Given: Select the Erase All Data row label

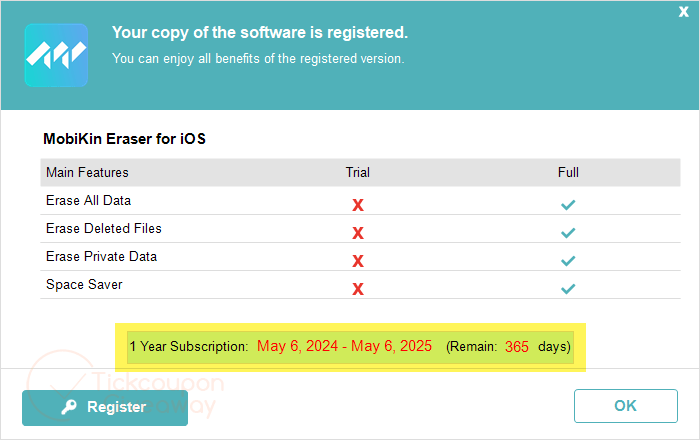Looking at the screenshot, I should pos(88,200).
